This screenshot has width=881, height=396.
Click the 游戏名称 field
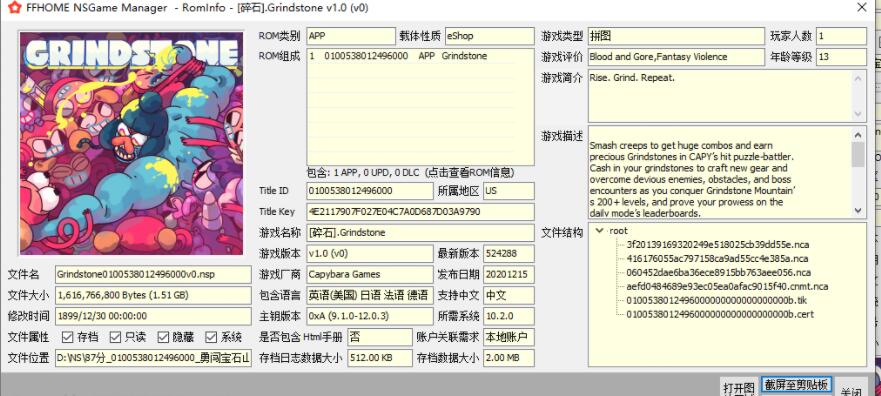coord(420,233)
